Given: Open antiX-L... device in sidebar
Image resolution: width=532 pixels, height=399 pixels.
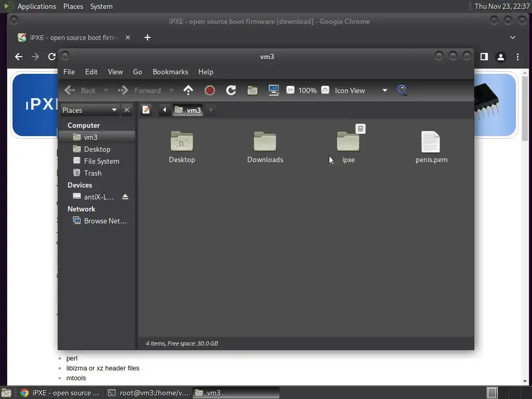Looking at the screenshot, I should point(94,197).
